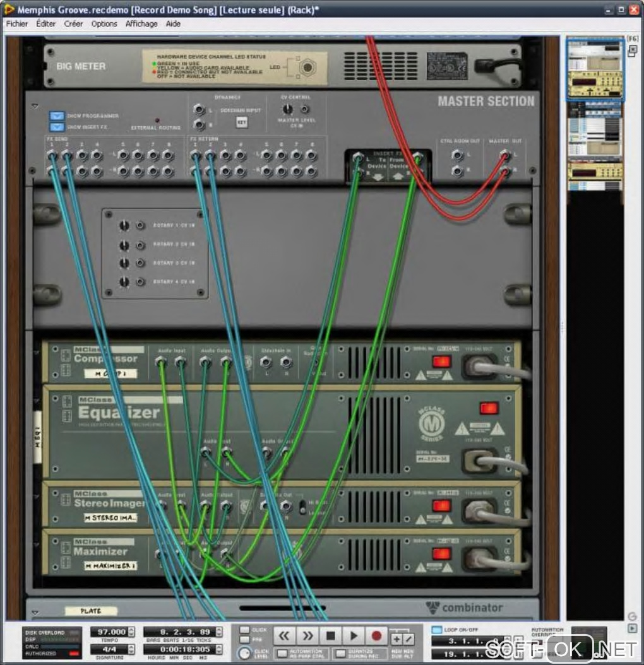The image size is (644, 665).
Task: Click the bars position stepper arrows
Action: pyautogui.click(x=219, y=632)
